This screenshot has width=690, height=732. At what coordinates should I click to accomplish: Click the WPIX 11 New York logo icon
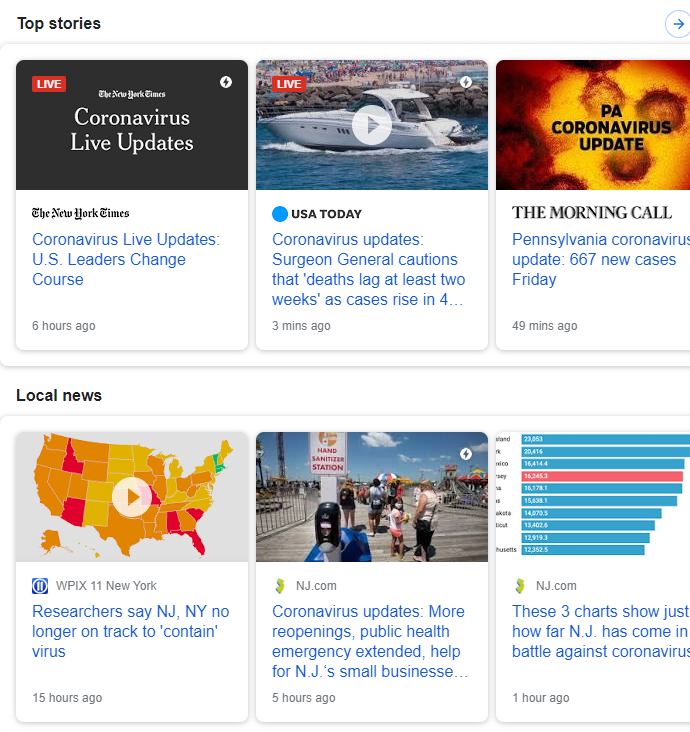tap(40, 586)
